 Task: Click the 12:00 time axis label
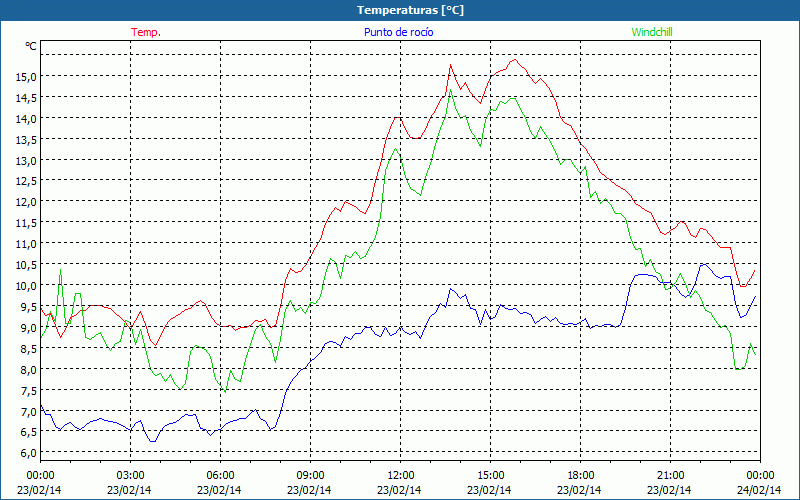coord(401,475)
